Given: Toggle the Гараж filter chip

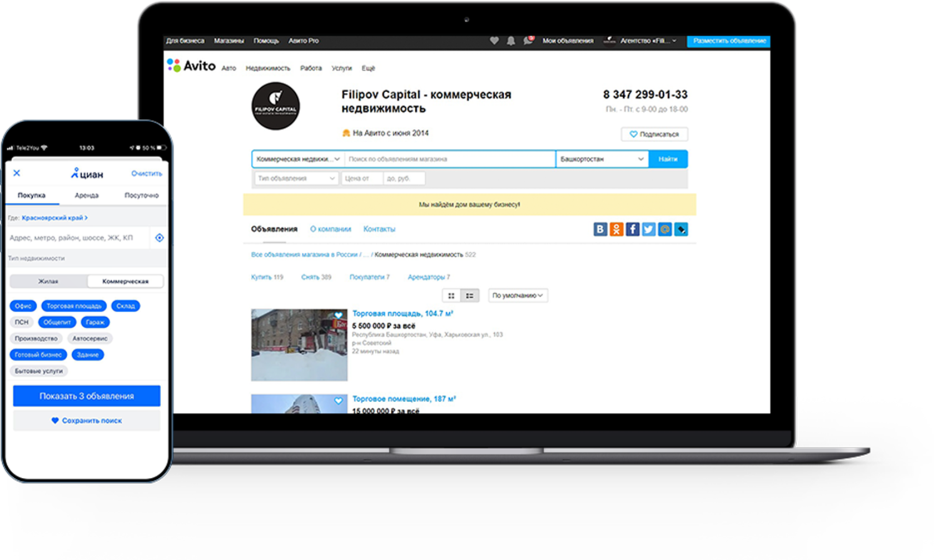Looking at the screenshot, I should coord(95,322).
